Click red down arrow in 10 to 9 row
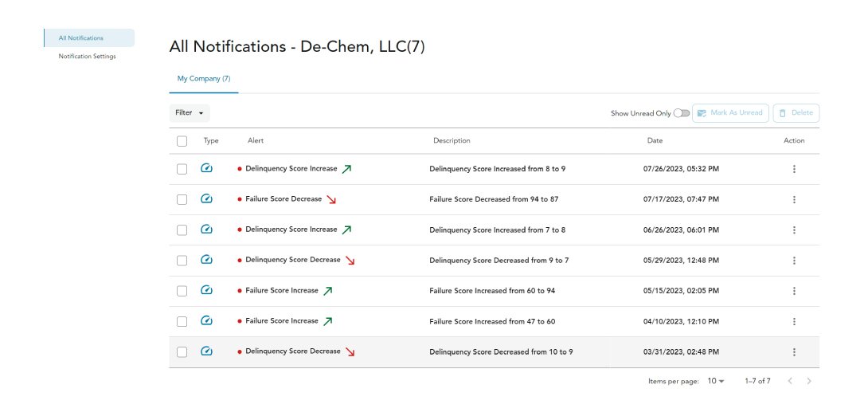Viewport: 868px width, 416px height. [x=350, y=351]
